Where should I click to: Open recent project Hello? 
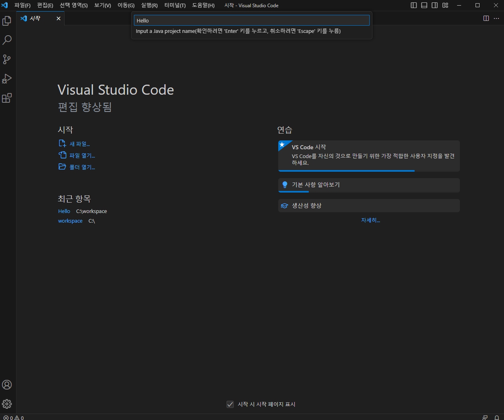tap(64, 211)
